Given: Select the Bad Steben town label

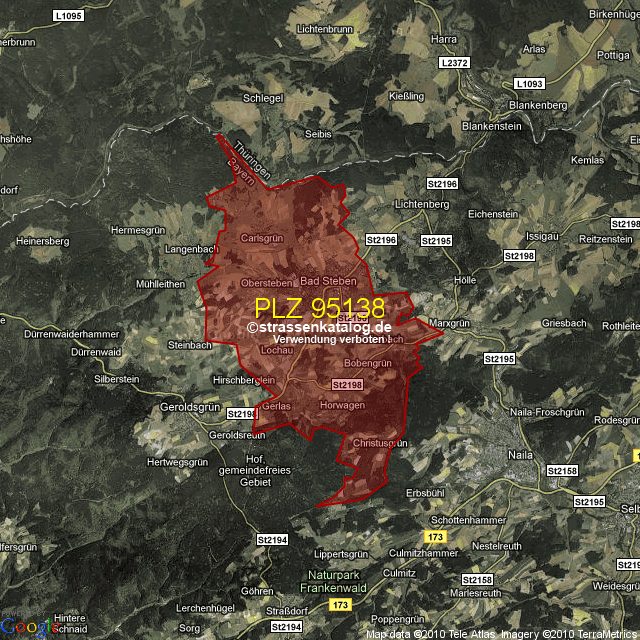Looking at the screenshot, I should coord(328,281).
